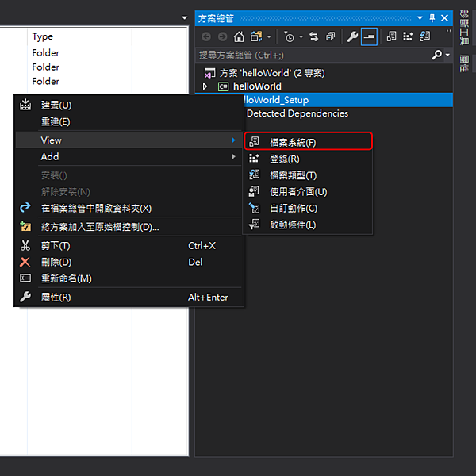This screenshot has height=476, width=476.
Task: Open search options dropdown arrow
Action: tap(447, 56)
